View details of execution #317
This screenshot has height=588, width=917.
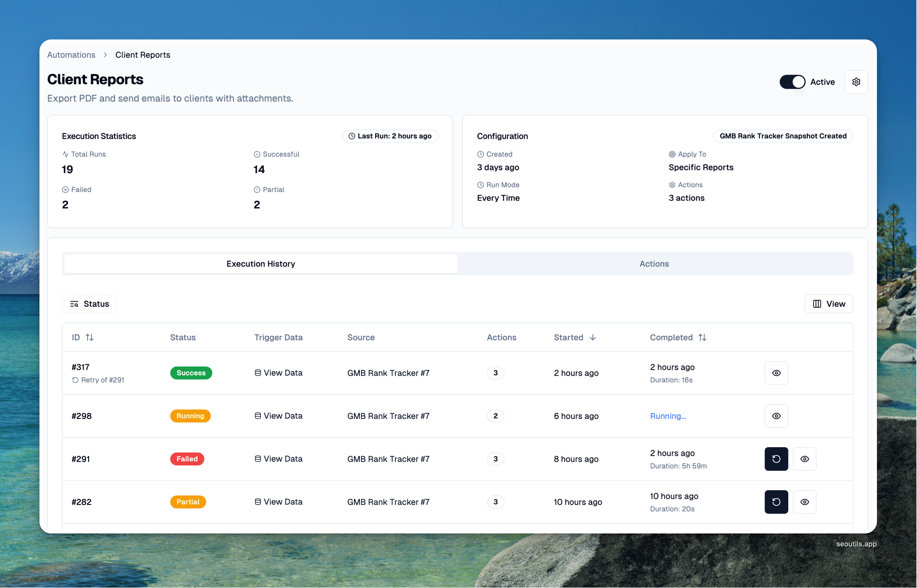point(776,373)
